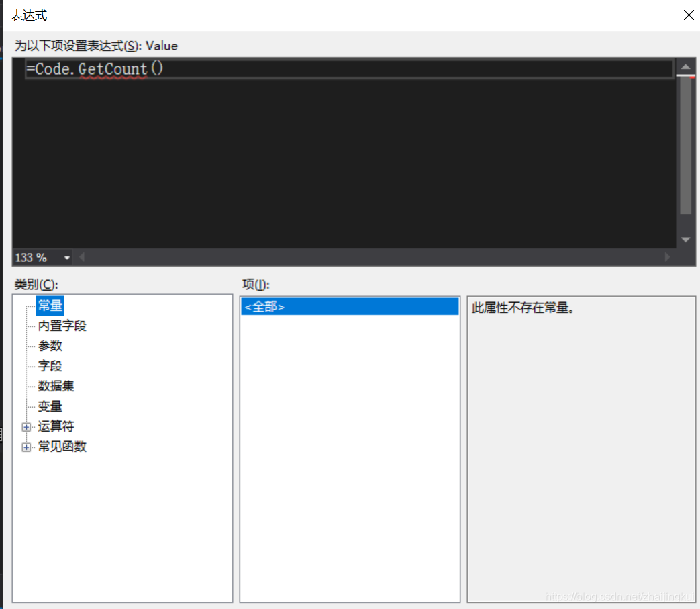Expand the 运算符 tree node
This screenshot has width=700, height=609.
26,426
